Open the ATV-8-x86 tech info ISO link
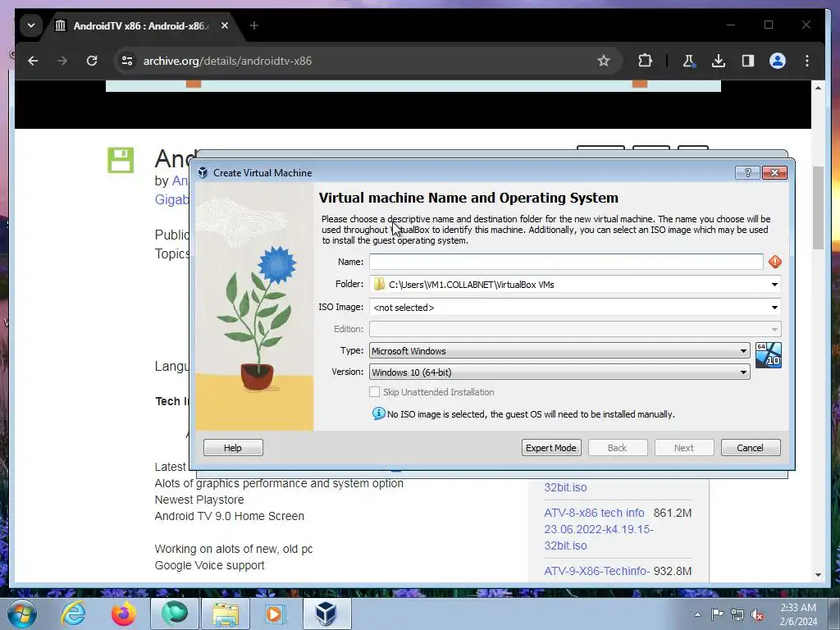840x630 pixels. coord(598,529)
